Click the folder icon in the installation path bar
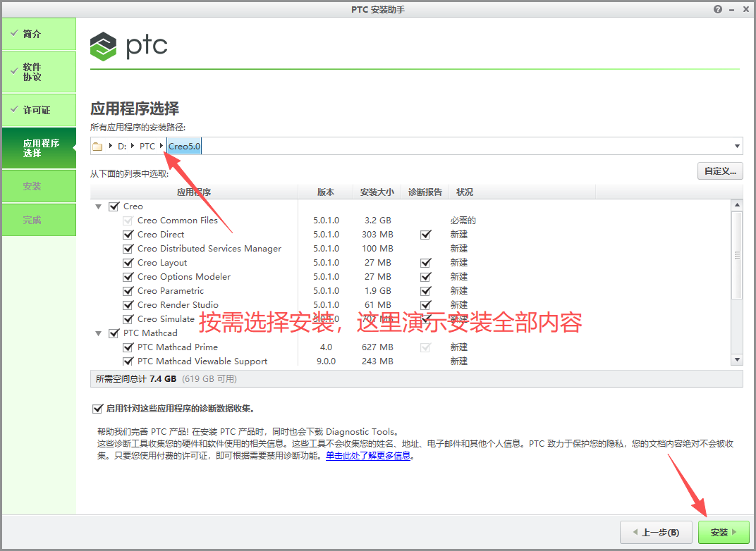The image size is (756, 551). [98, 146]
